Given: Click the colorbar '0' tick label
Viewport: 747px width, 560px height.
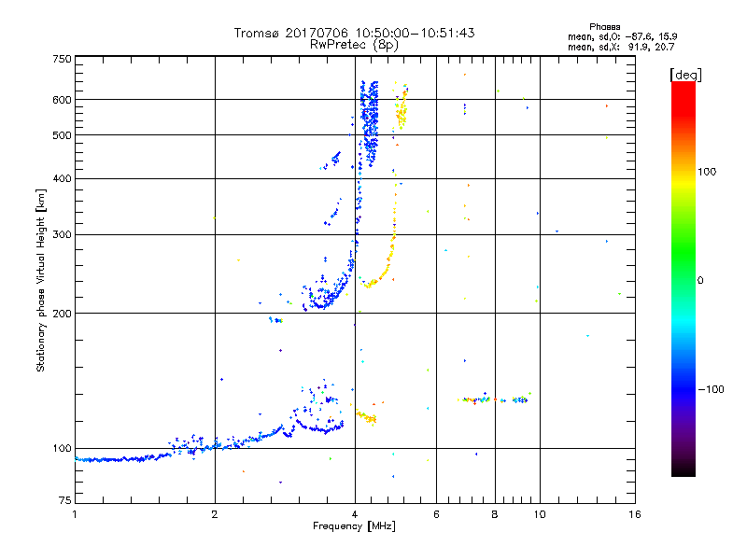Looking at the screenshot, I should 699,281.
